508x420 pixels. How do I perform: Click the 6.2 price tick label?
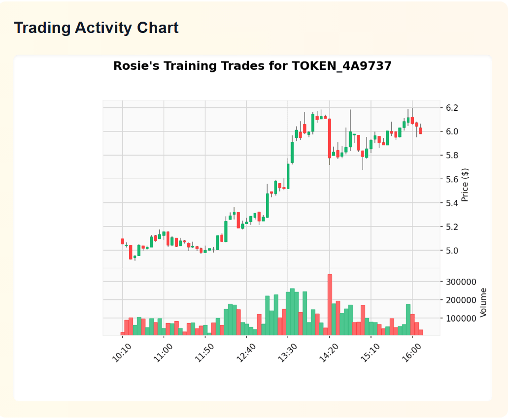[x=452, y=108]
